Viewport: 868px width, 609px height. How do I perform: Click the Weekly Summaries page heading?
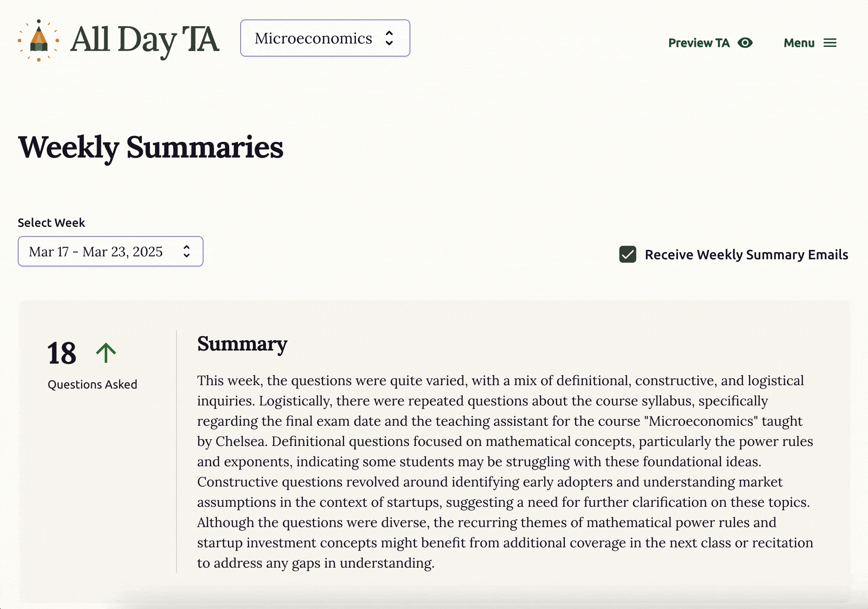point(151,147)
